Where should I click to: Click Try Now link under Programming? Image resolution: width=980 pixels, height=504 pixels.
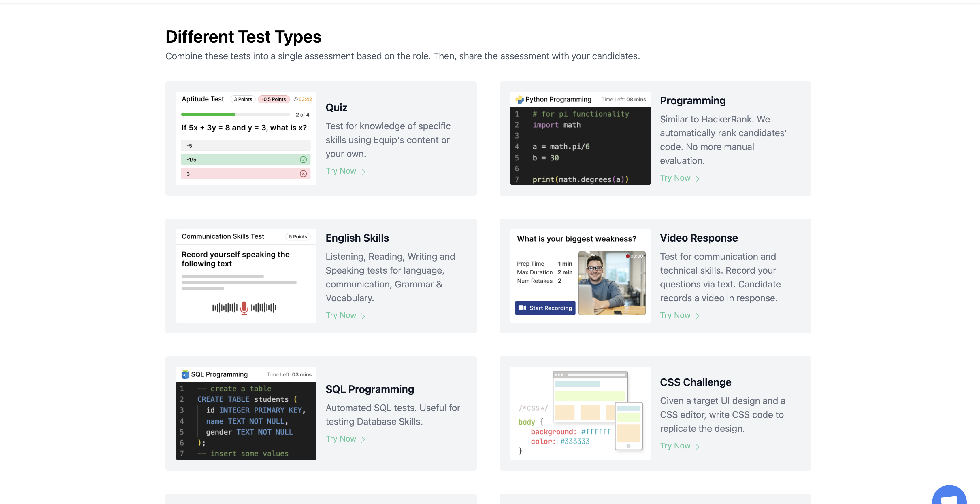point(679,178)
